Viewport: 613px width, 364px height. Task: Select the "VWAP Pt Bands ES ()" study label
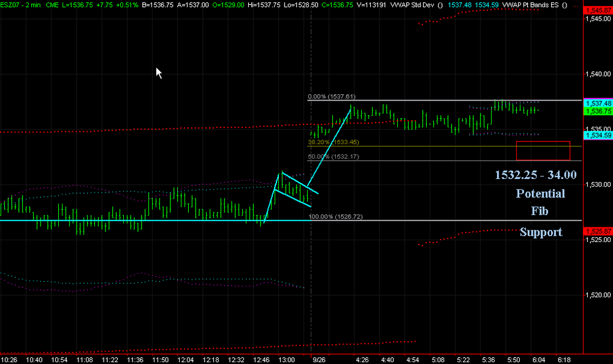[535, 5]
